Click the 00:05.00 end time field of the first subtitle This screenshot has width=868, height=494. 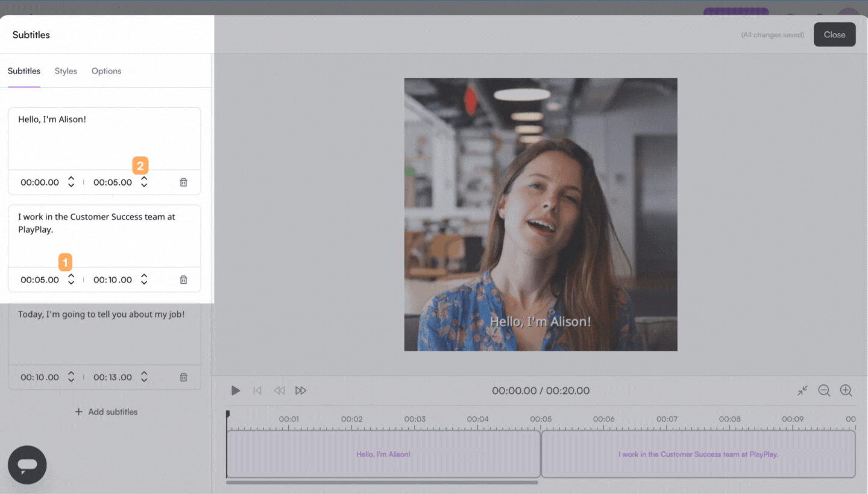(113, 183)
